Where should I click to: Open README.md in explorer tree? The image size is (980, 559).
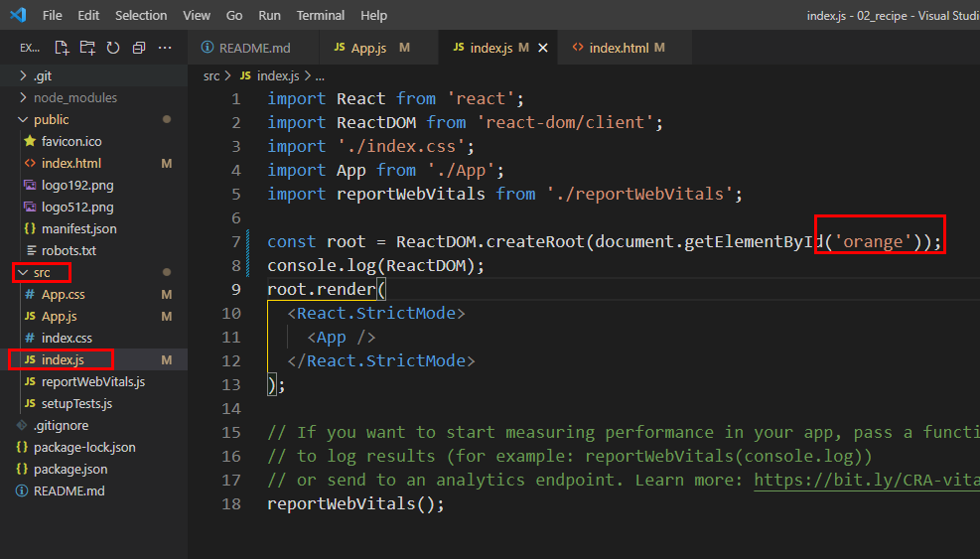pos(93,490)
